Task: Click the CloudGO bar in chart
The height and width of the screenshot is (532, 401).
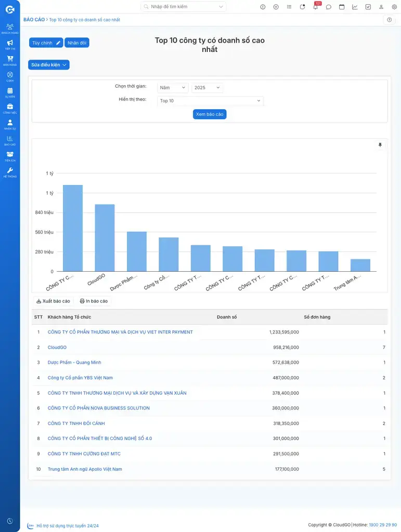Action: pyautogui.click(x=105, y=238)
